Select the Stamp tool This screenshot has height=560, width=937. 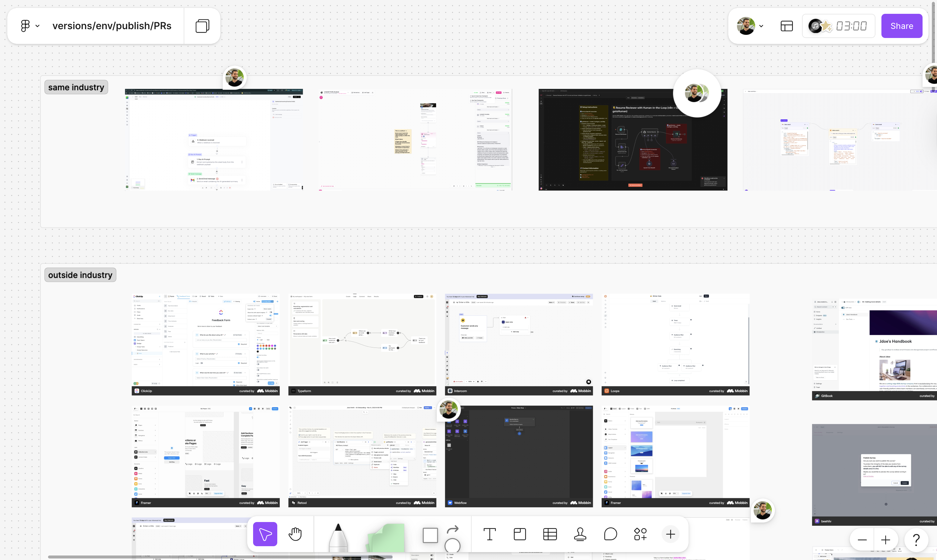(x=580, y=534)
